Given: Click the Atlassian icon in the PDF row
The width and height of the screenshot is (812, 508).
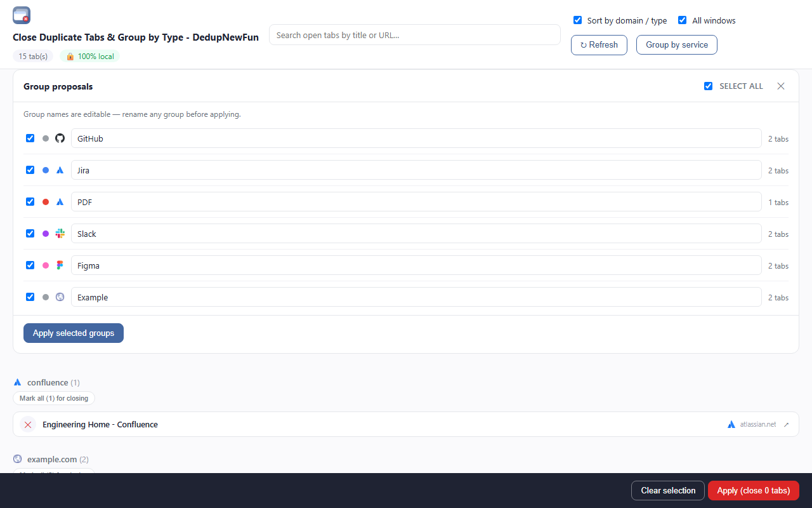Looking at the screenshot, I should pos(60,202).
